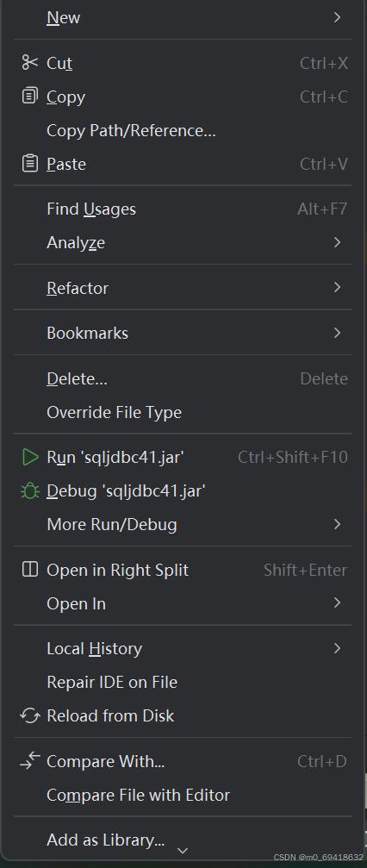Expand the Analyze submenu chevron
The height and width of the screenshot is (868, 367).
337,242
